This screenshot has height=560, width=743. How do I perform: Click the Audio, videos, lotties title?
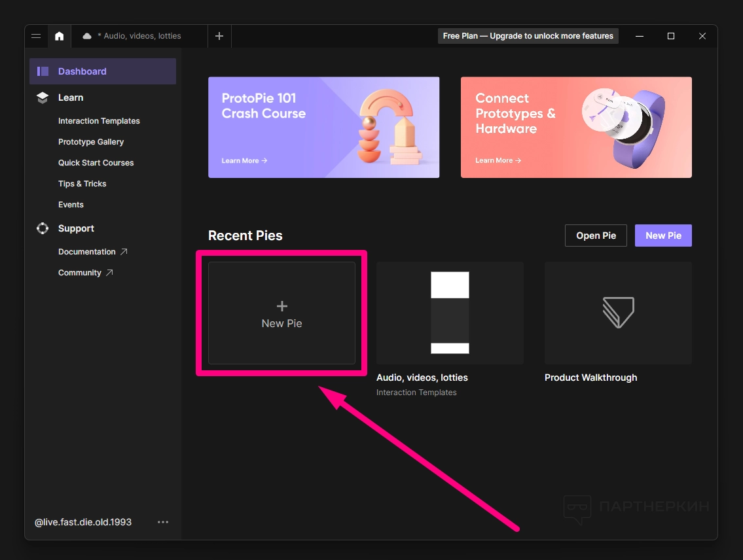[422, 377]
